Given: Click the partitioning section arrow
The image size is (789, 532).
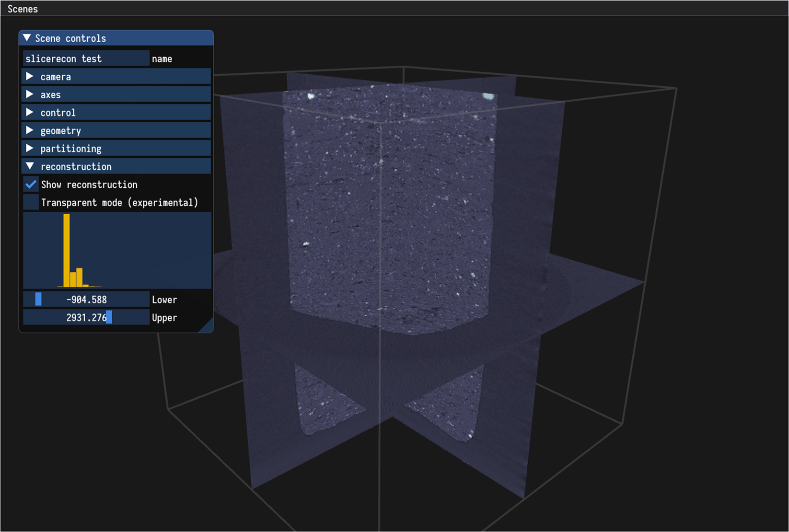Looking at the screenshot, I should [x=30, y=149].
